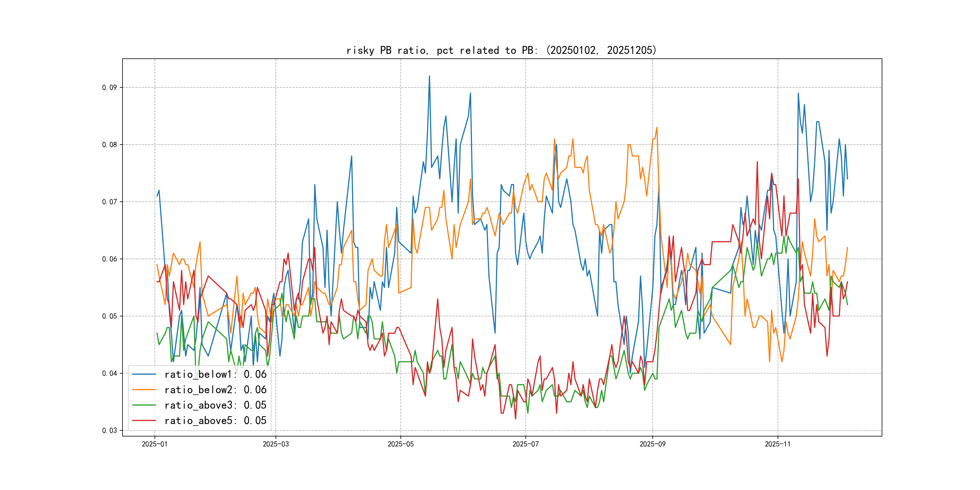Select the ratio_below1: 0.06 legend label
Viewport: 980px width, 490px height.
215,374
